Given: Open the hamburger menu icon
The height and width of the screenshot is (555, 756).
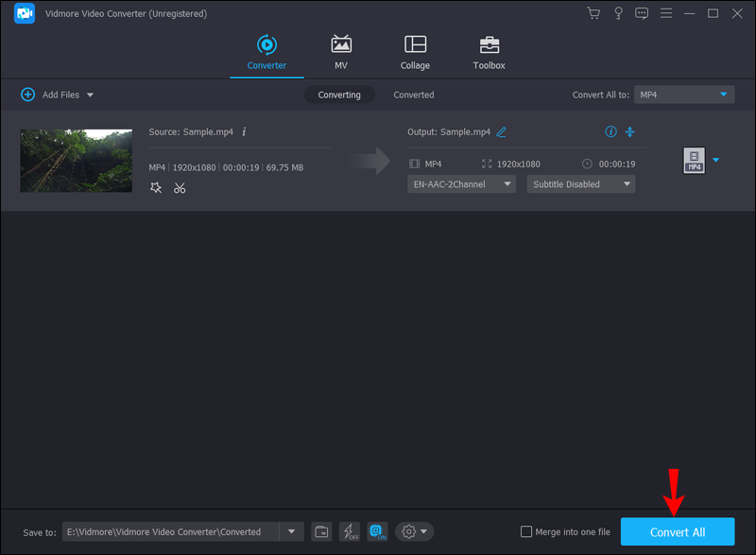Looking at the screenshot, I should (x=666, y=13).
